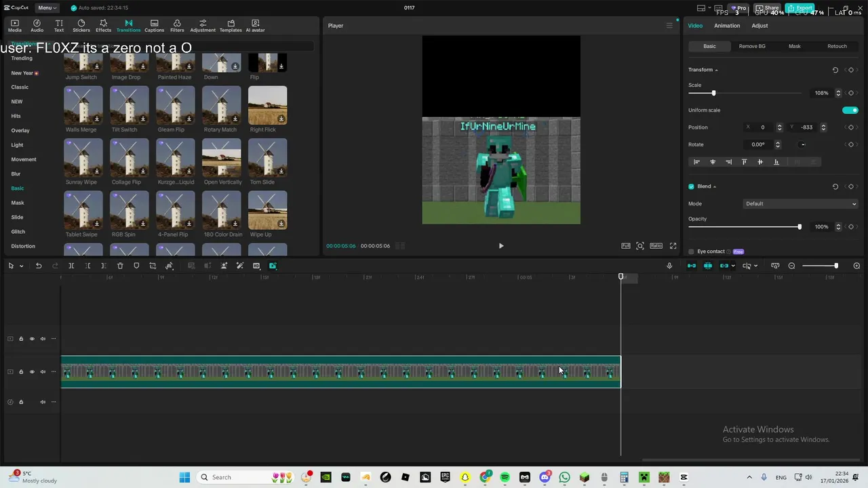868x488 pixels.
Task: Click the Split tool in timeline toolbar
Action: pos(71,266)
